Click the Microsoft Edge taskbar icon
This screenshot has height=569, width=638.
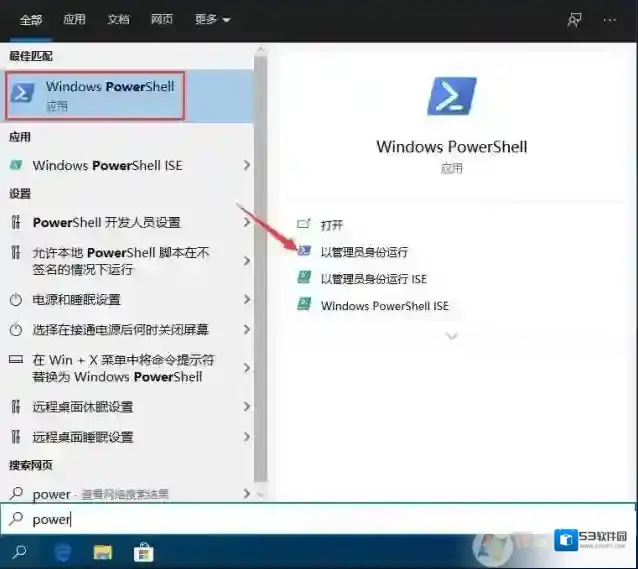pos(63,551)
